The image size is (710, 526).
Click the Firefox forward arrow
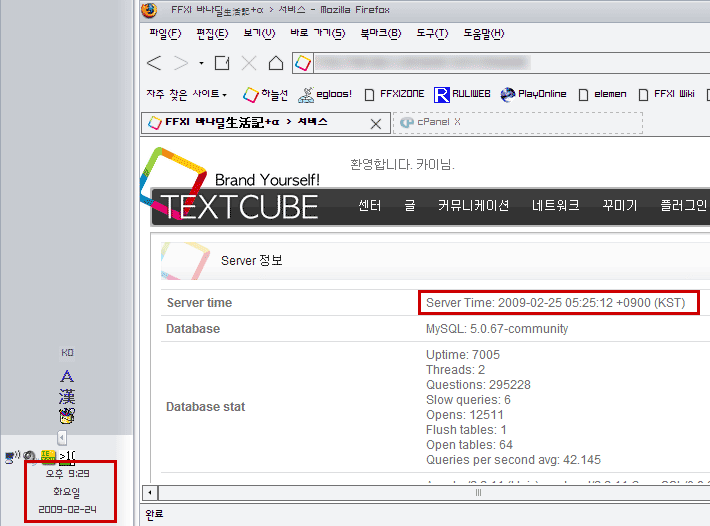181,63
